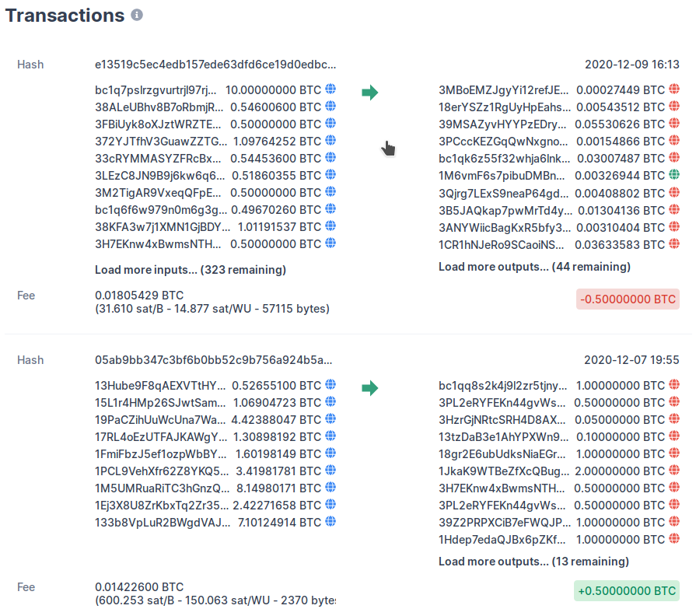Click blue globe icon for 38KFA3w7j1XMN1GjBDY input

331,226
